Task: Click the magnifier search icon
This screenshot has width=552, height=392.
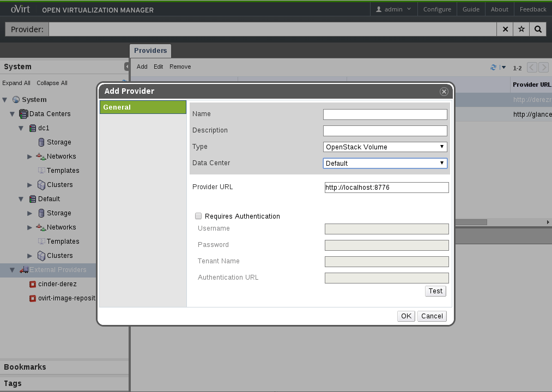Action: [x=538, y=29]
